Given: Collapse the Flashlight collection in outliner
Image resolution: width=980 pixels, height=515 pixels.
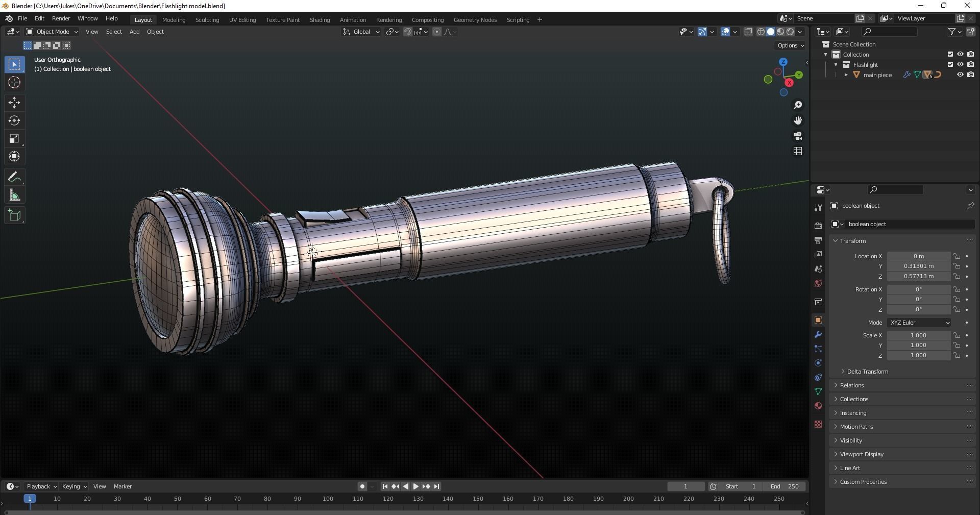Looking at the screenshot, I should point(836,65).
